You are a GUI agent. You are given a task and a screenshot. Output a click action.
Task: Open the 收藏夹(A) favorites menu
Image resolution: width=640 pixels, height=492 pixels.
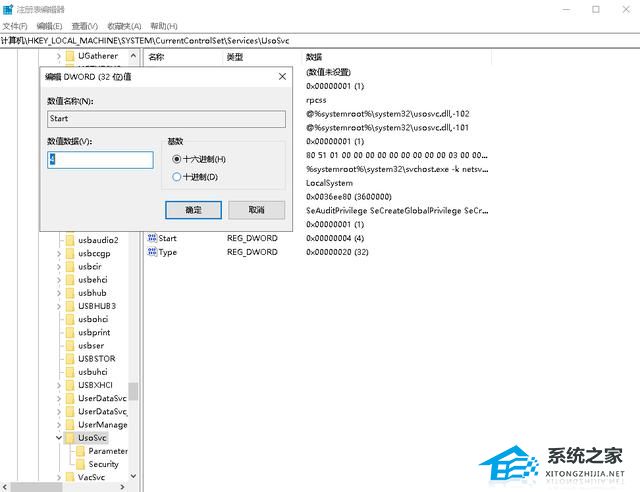coord(124,26)
